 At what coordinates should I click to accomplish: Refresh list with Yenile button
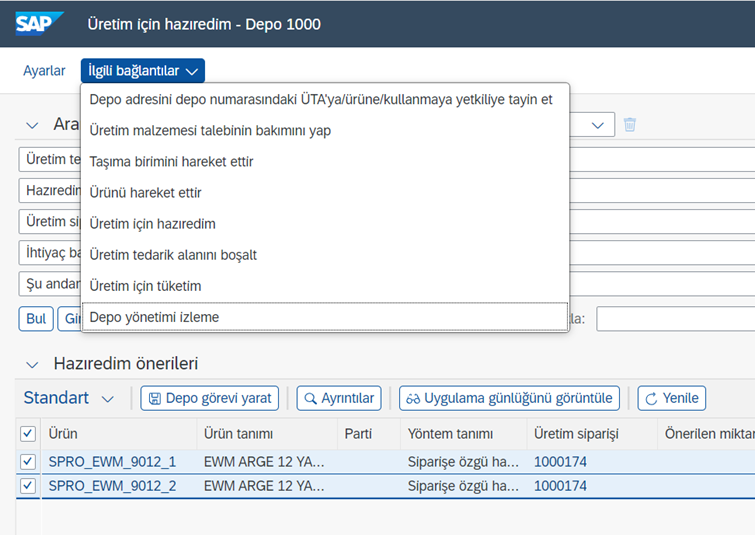click(x=672, y=398)
